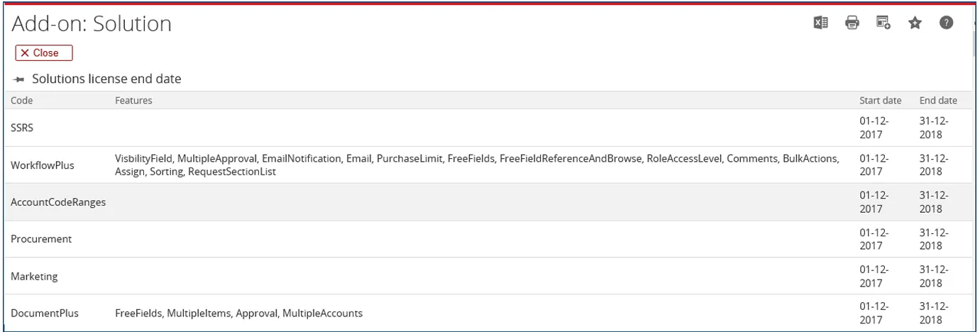This screenshot has height=332, width=980.
Task: Click the printer icon
Action: pos(852,23)
